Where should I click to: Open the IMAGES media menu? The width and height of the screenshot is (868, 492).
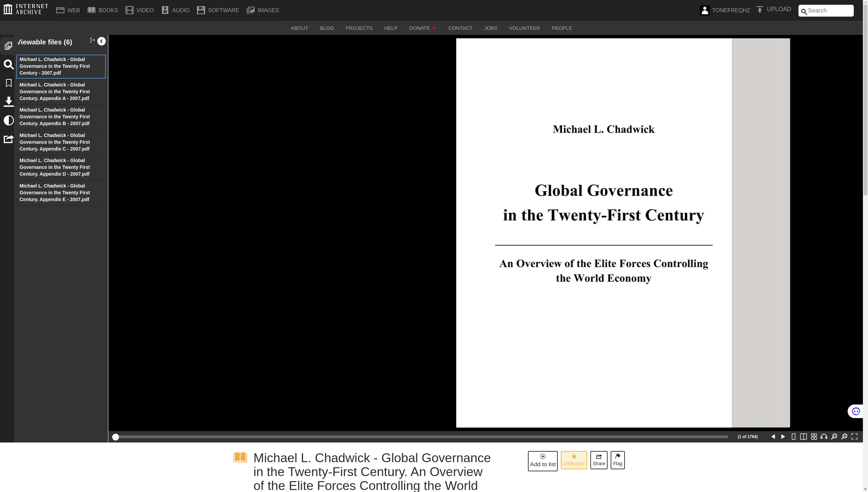[263, 10]
